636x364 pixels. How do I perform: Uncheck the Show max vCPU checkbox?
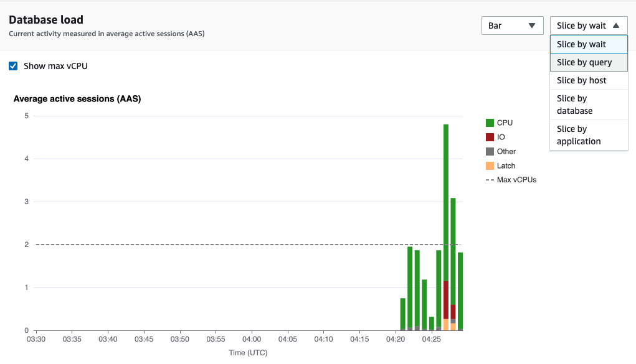(x=13, y=65)
